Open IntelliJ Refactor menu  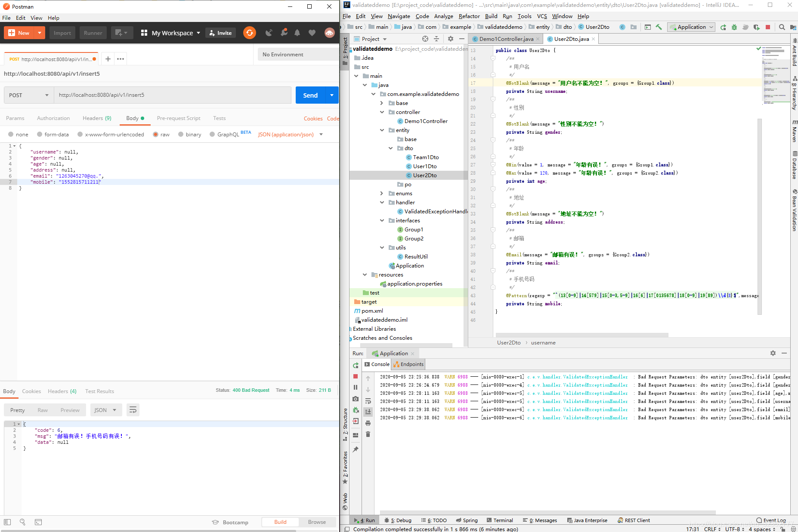point(469,16)
